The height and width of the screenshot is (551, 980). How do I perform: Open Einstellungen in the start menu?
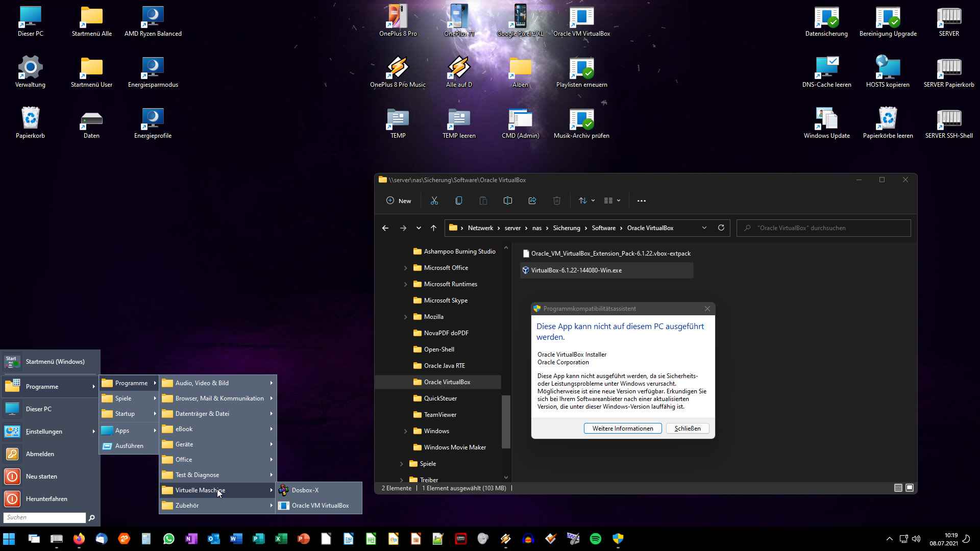[x=50, y=432]
